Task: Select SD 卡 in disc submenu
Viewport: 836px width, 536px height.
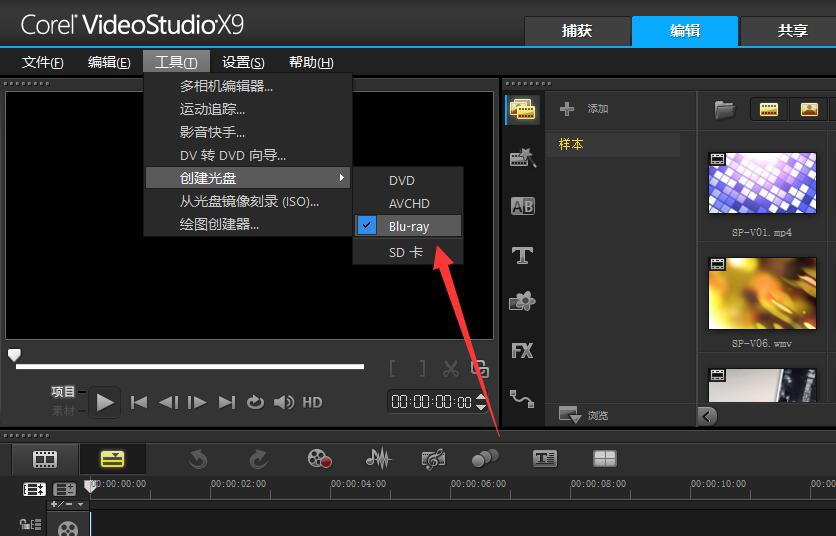Action: 408,252
